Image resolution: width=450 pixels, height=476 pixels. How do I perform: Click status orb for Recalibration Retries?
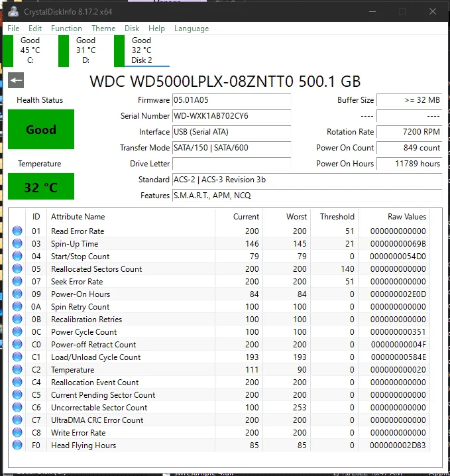[17, 319]
